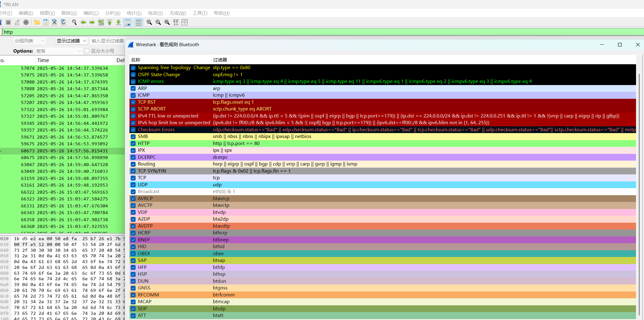644x320 pixels.
Task: Select the TCP SYN/FIN rule row
Action: pyautogui.click(x=383, y=171)
